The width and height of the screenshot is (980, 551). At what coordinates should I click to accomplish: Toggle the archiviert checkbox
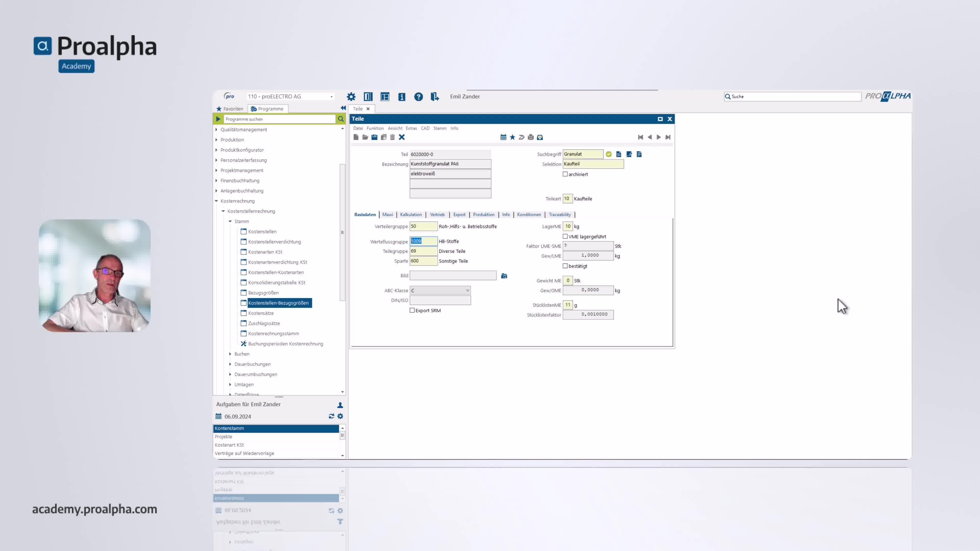pyautogui.click(x=565, y=174)
